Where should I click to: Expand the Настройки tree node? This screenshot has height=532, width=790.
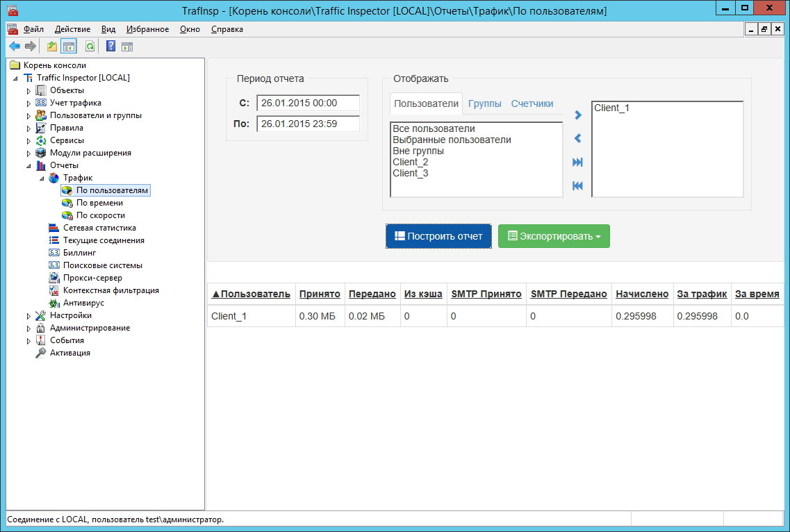[28, 316]
